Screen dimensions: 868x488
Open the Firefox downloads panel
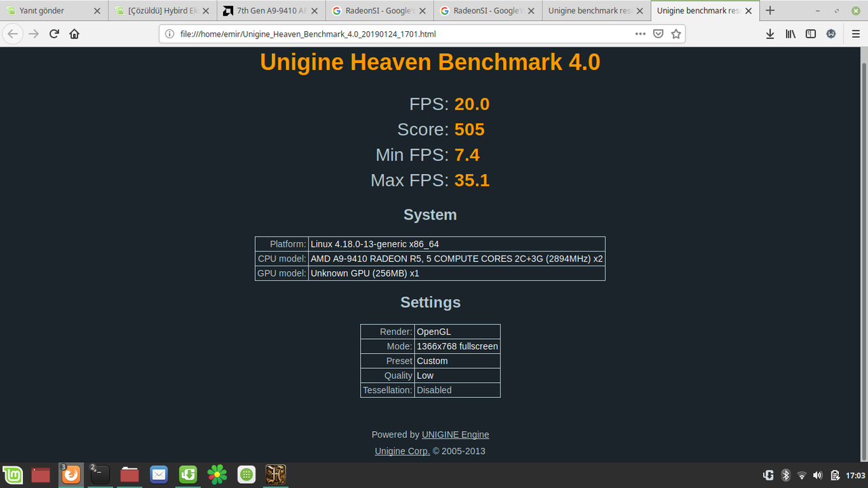[770, 34]
